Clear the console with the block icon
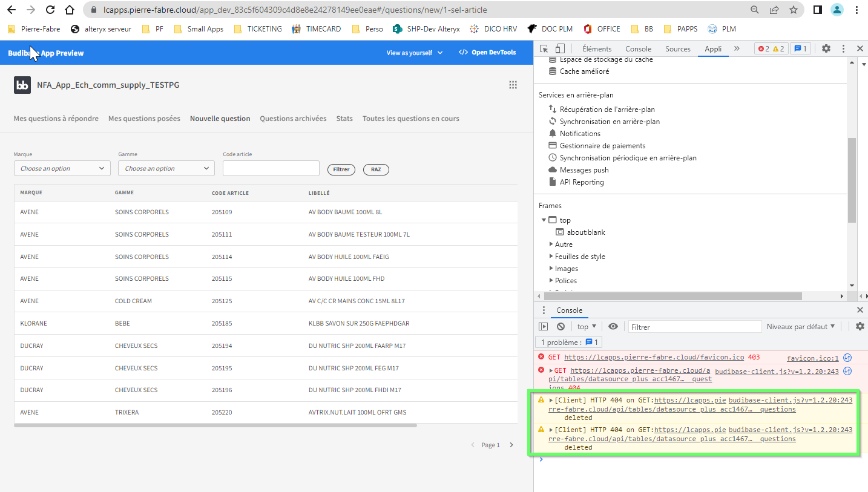This screenshot has height=492, width=868. pos(561,327)
